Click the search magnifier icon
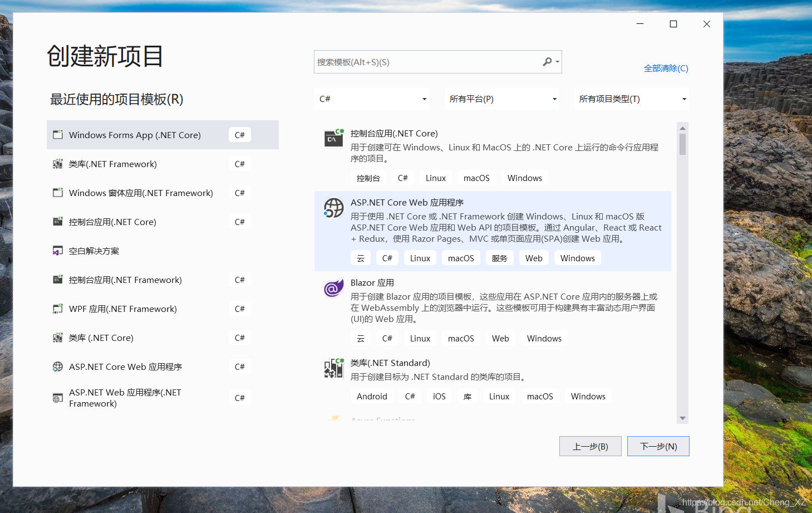This screenshot has height=513, width=812. pos(547,61)
